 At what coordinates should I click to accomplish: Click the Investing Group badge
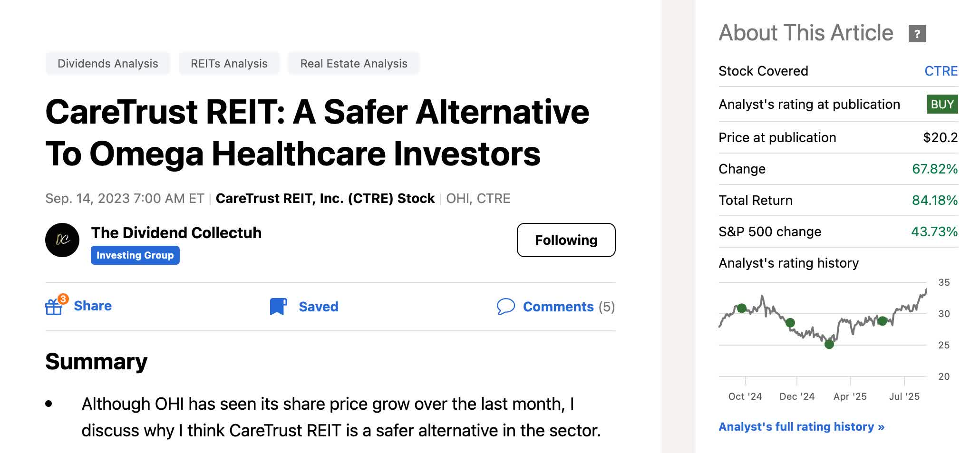click(135, 255)
